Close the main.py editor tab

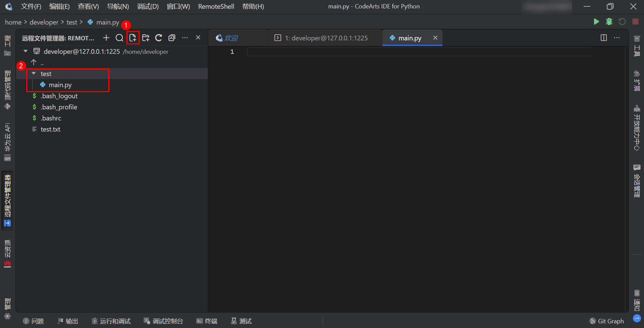(x=435, y=38)
